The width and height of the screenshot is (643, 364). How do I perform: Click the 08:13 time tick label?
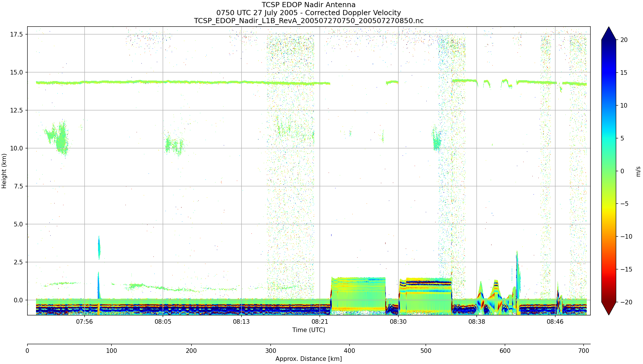[241, 322]
